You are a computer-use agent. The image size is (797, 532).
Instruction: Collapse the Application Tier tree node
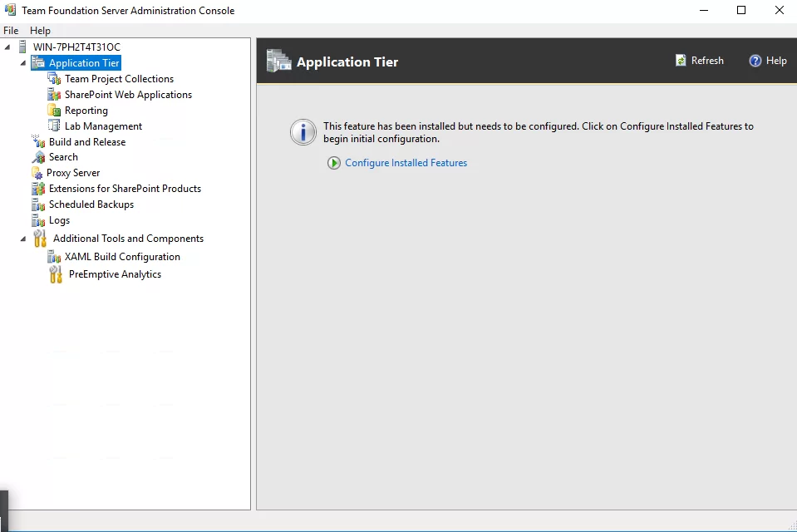(x=23, y=63)
